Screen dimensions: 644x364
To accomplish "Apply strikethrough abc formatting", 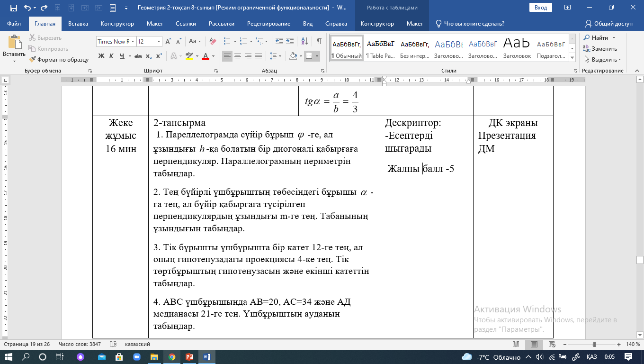I will coord(138,56).
